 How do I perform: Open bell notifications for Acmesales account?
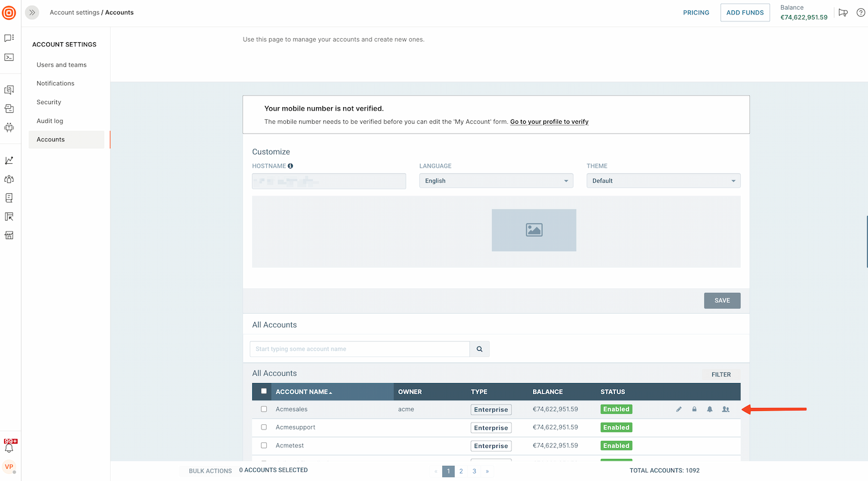tap(710, 409)
